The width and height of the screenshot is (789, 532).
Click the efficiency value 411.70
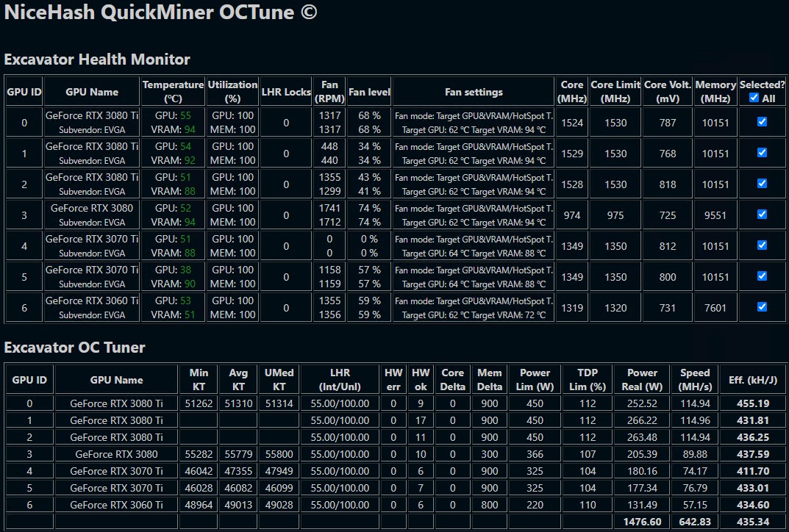(x=753, y=471)
